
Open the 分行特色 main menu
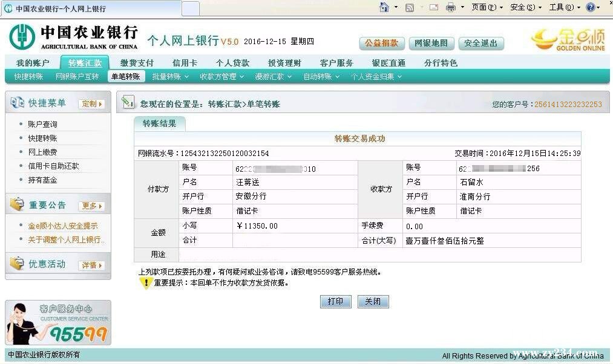441,63
